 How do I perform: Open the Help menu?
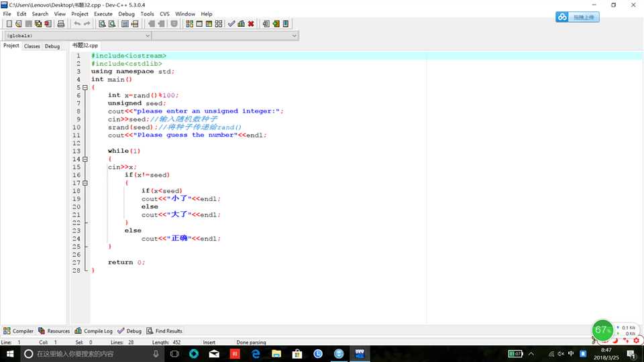click(207, 14)
